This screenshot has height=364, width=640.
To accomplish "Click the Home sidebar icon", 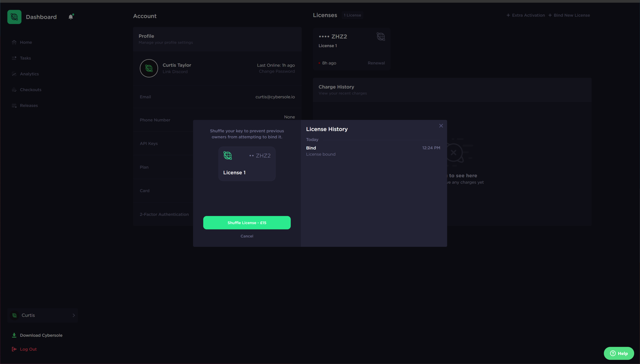I will tap(14, 42).
